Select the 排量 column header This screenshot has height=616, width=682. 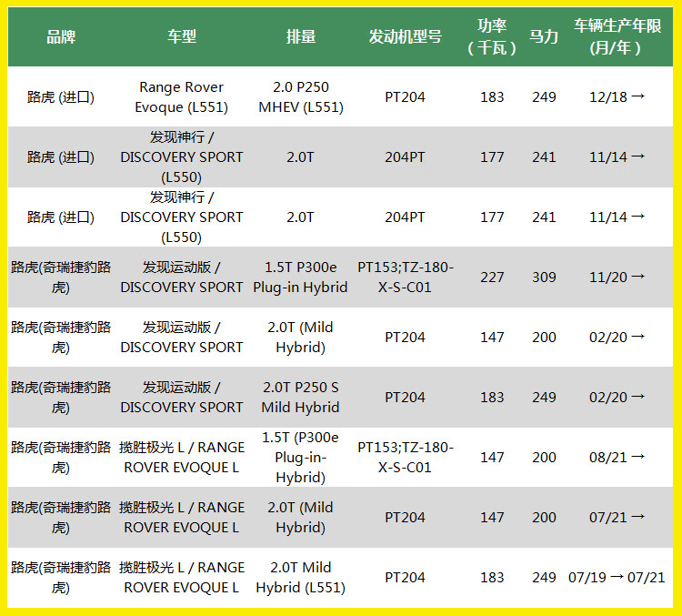pyautogui.click(x=301, y=36)
